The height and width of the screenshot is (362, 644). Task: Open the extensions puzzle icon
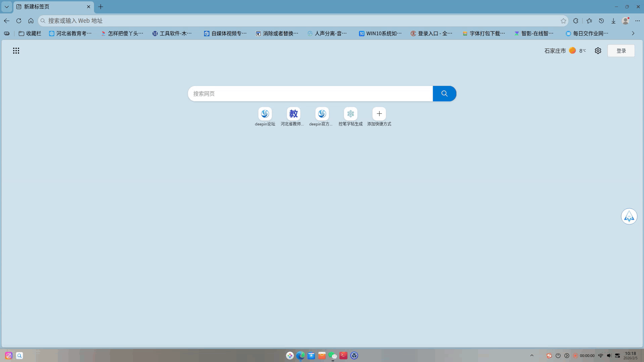coord(576,21)
